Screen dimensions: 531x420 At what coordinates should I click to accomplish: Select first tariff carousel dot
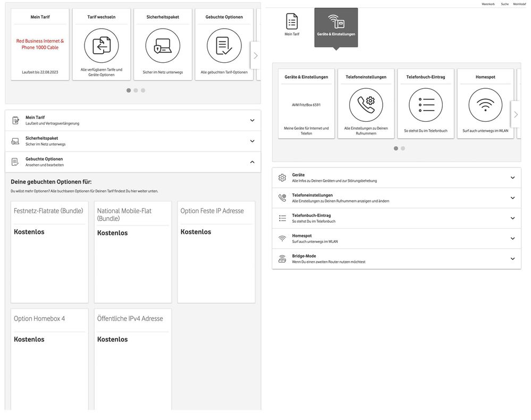(129, 90)
